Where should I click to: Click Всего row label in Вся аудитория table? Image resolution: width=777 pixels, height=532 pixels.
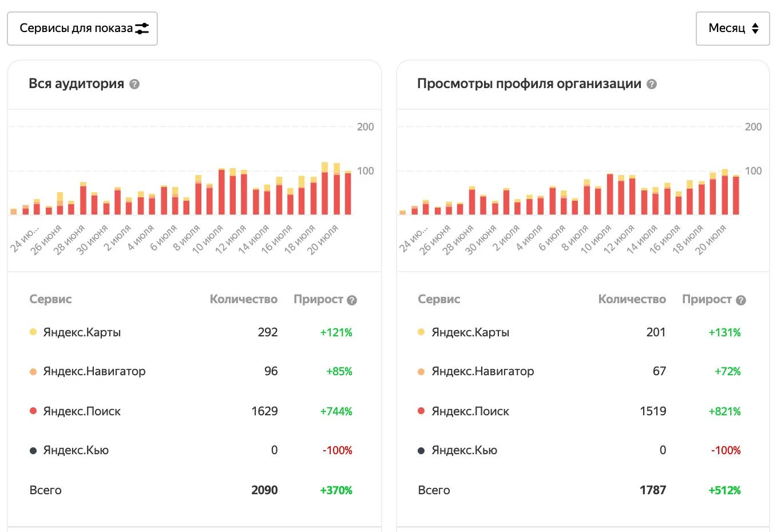pyautogui.click(x=45, y=490)
